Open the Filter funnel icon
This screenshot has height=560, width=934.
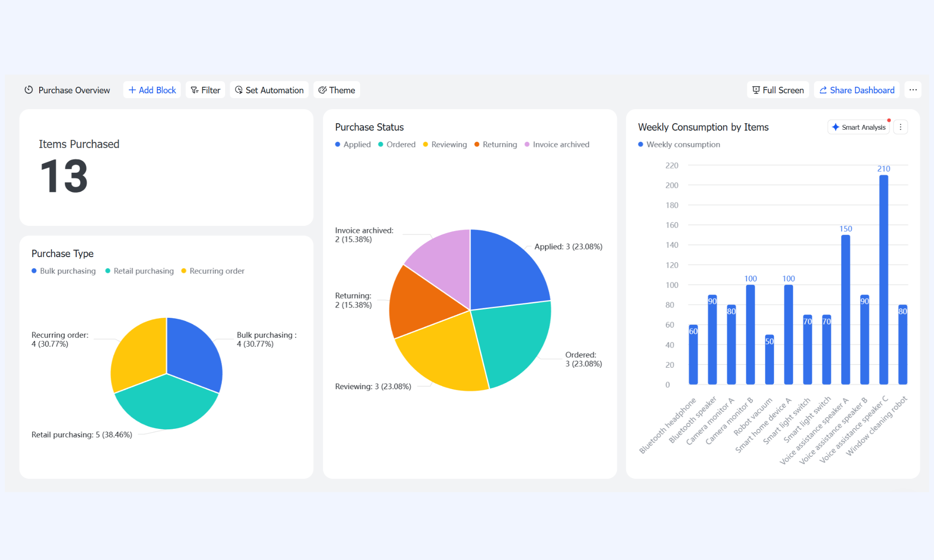click(x=195, y=90)
